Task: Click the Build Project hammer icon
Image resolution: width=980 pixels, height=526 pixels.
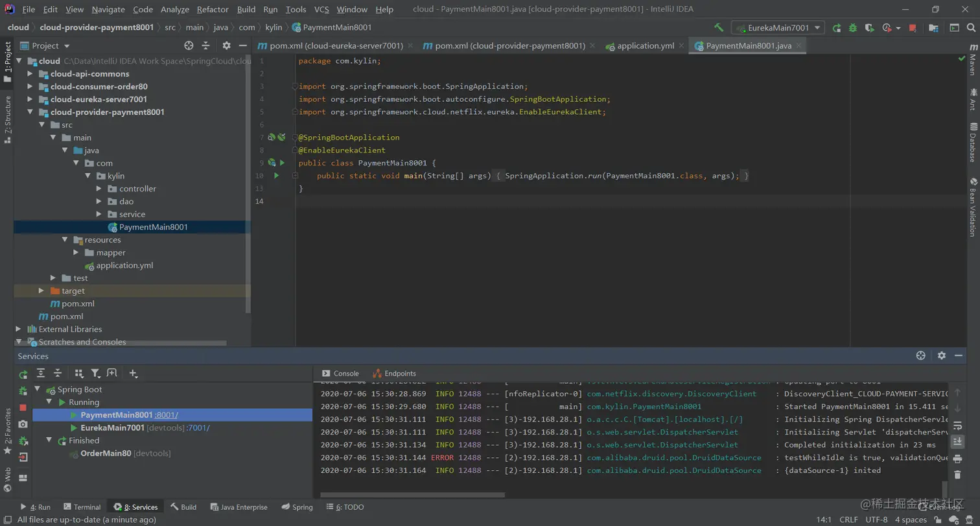Action: click(718, 28)
